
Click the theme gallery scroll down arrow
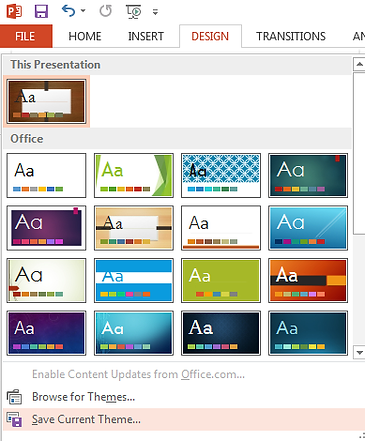point(359,352)
